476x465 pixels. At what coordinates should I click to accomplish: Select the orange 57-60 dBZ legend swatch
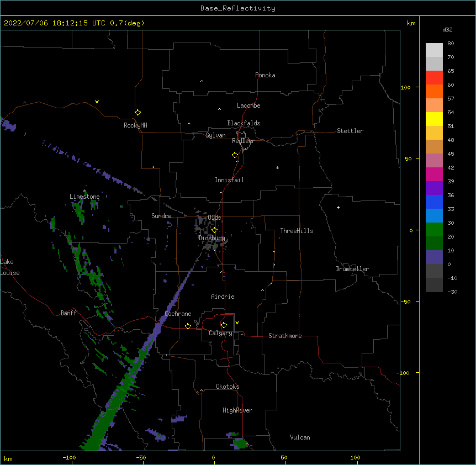tap(434, 91)
